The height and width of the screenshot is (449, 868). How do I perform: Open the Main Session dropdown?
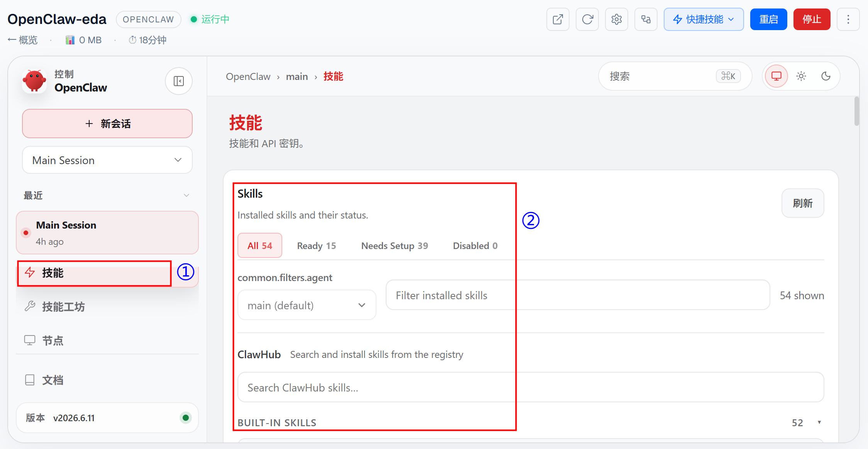(107, 160)
